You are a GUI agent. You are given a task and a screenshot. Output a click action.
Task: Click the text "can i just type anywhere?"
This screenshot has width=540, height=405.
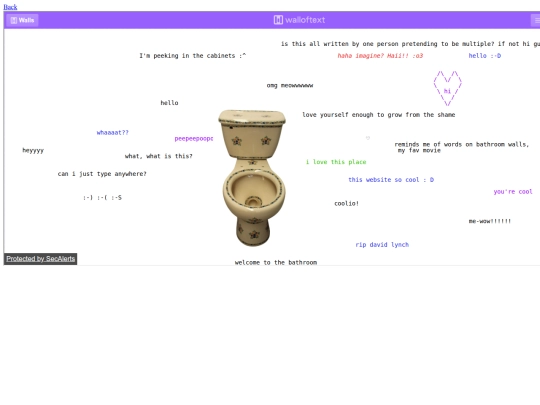tap(102, 174)
